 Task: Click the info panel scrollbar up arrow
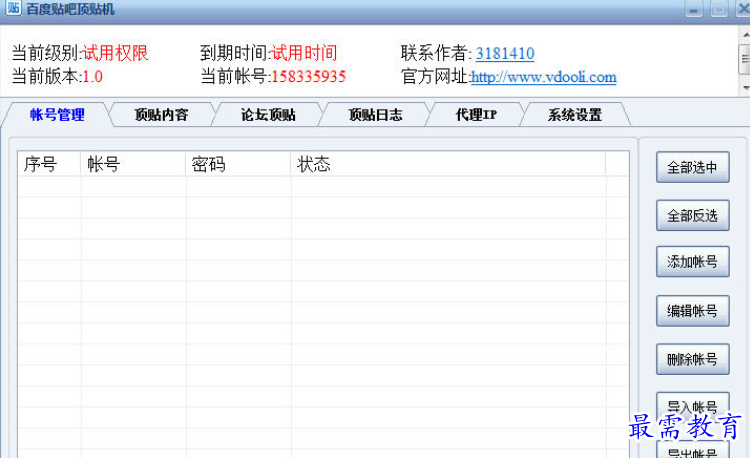pyautogui.click(x=745, y=35)
